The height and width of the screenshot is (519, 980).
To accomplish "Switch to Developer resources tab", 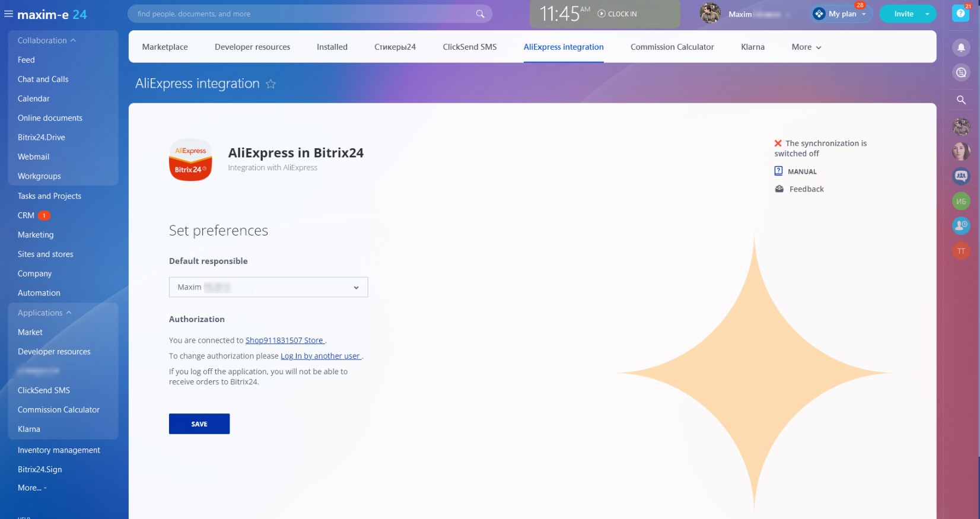I will 252,47.
